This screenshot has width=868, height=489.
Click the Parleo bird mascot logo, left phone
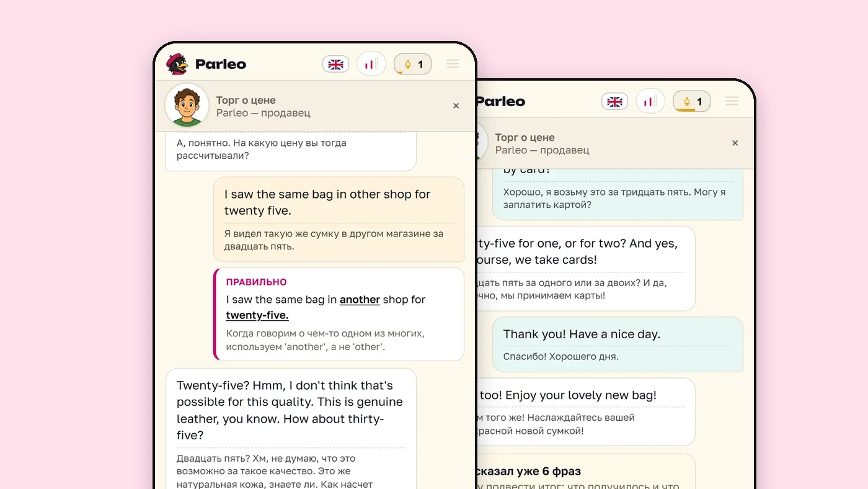(x=177, y=64)
